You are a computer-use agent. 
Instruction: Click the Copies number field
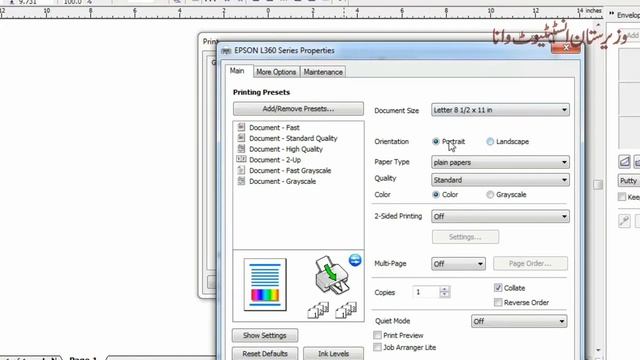426,292
